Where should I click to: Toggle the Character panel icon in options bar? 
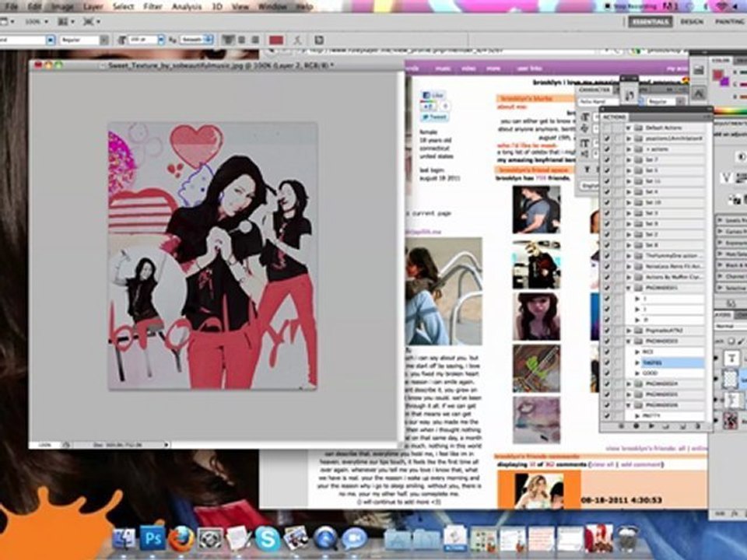pos(319,40)
